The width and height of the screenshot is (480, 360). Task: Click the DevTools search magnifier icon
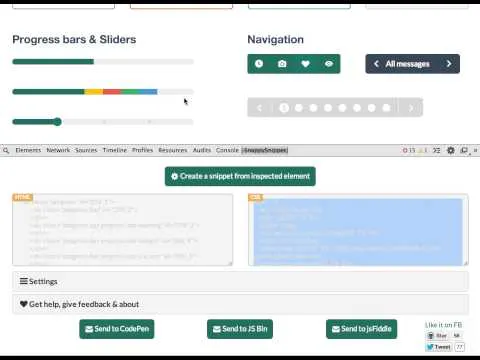click(x=6, y=150)
